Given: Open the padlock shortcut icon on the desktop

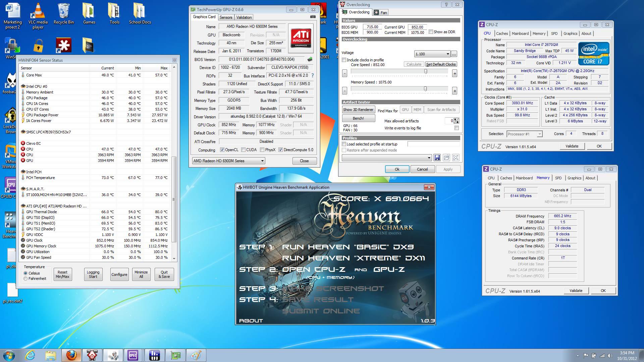Looking at the screenshot, I should [x=38, y=46].
